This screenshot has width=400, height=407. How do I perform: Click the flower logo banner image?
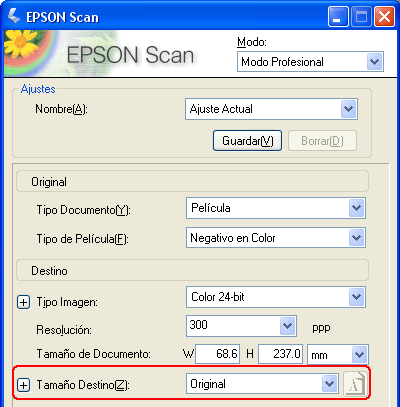click(x=28, y=53)
